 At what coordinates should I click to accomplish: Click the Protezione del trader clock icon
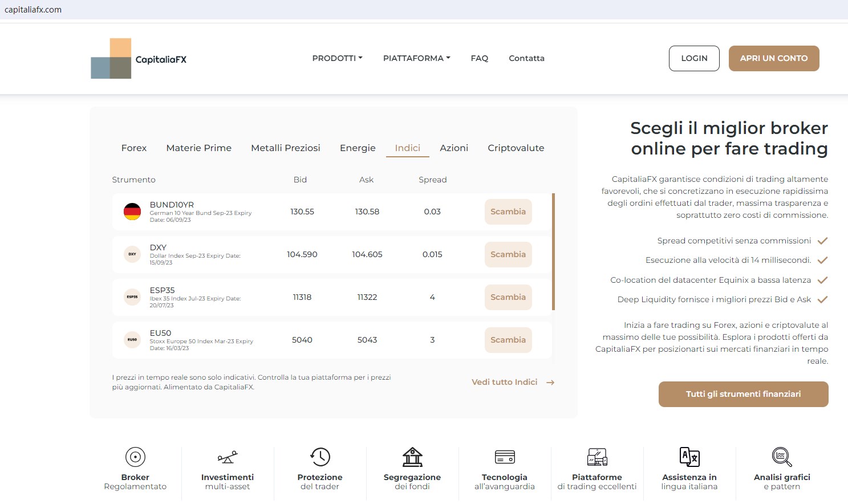320,457
